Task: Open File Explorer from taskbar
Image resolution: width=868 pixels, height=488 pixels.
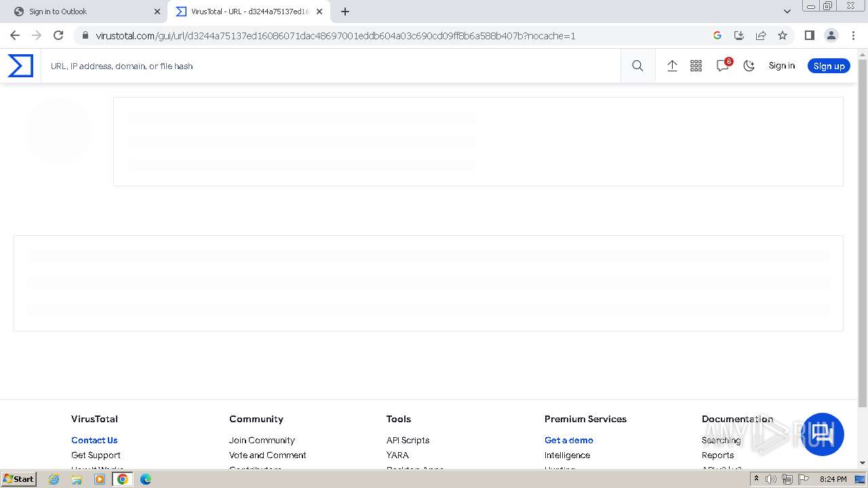Action: [77, 479]
